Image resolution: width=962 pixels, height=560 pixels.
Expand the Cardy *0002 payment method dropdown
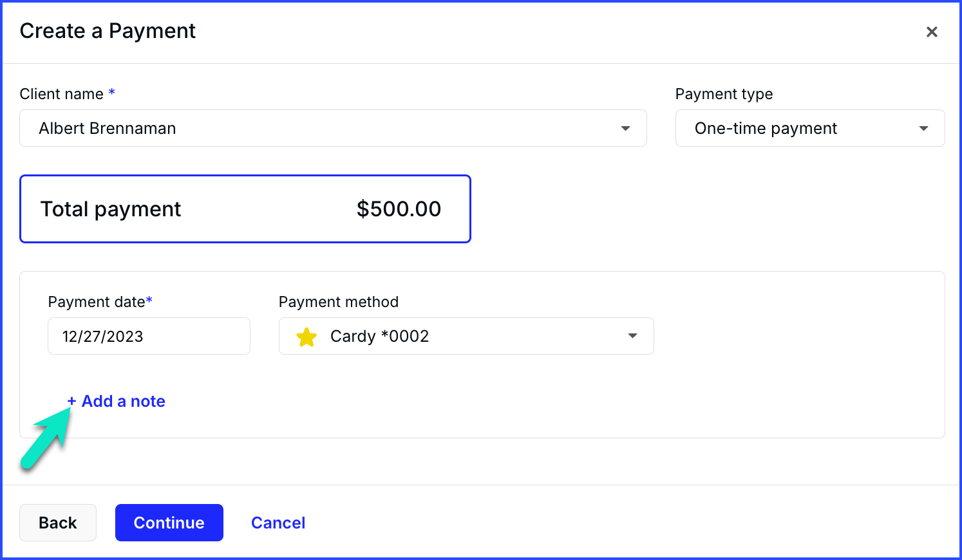(466, 336)
